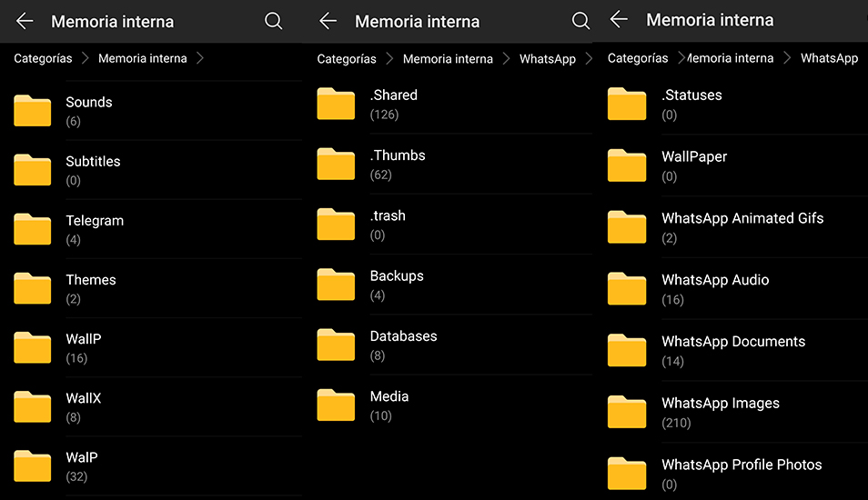
Task: Open the Backups folder icon
Action: point(336,284)
